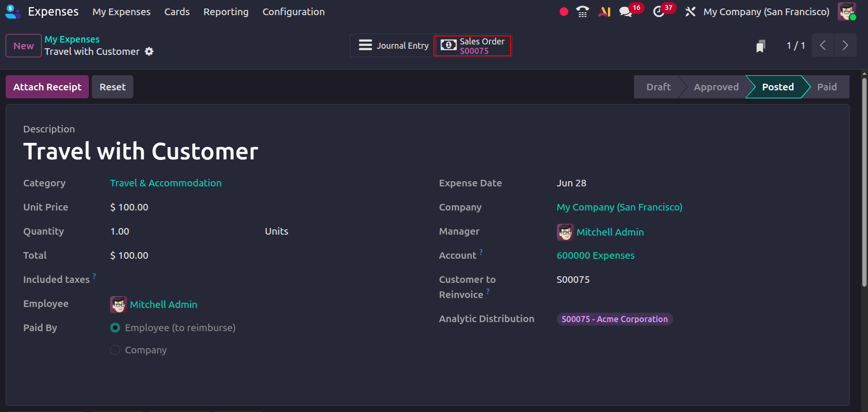Open the Employee Mitchell Admin link

pyautogui.click(x=164, y=305)
